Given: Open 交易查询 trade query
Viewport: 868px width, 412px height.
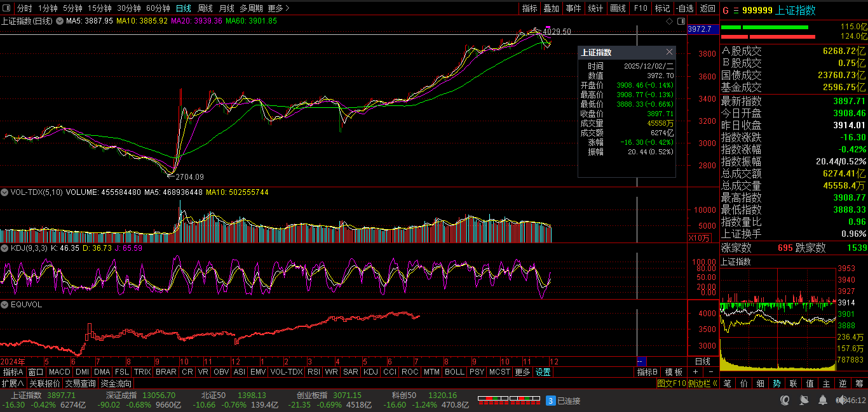Looking at the screenshot, I should 81,383.
